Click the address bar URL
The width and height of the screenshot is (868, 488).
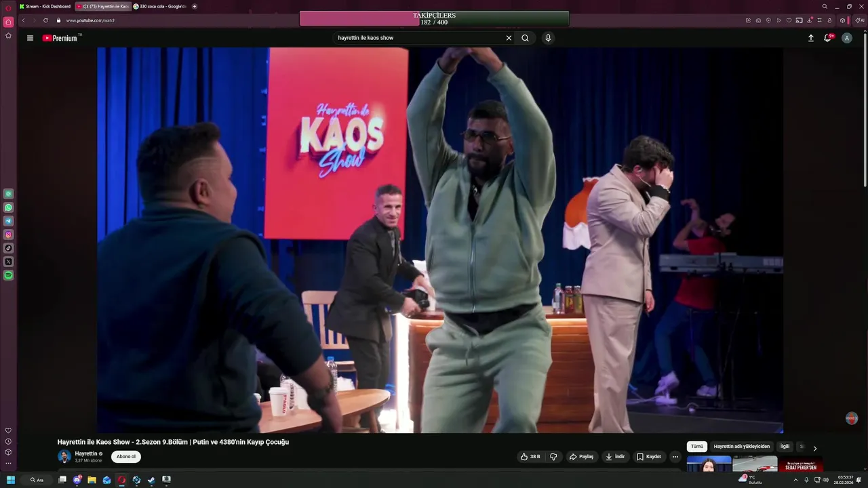point(91,20)
